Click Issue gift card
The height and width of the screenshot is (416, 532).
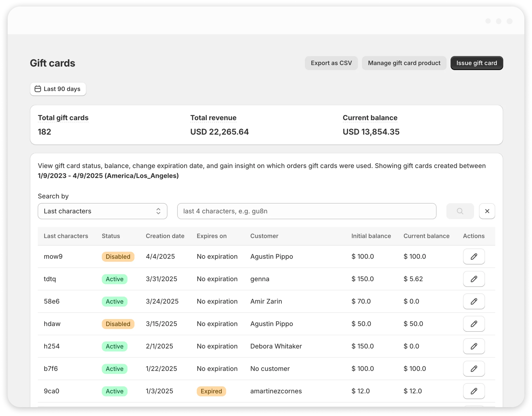(x=477, y=63)
